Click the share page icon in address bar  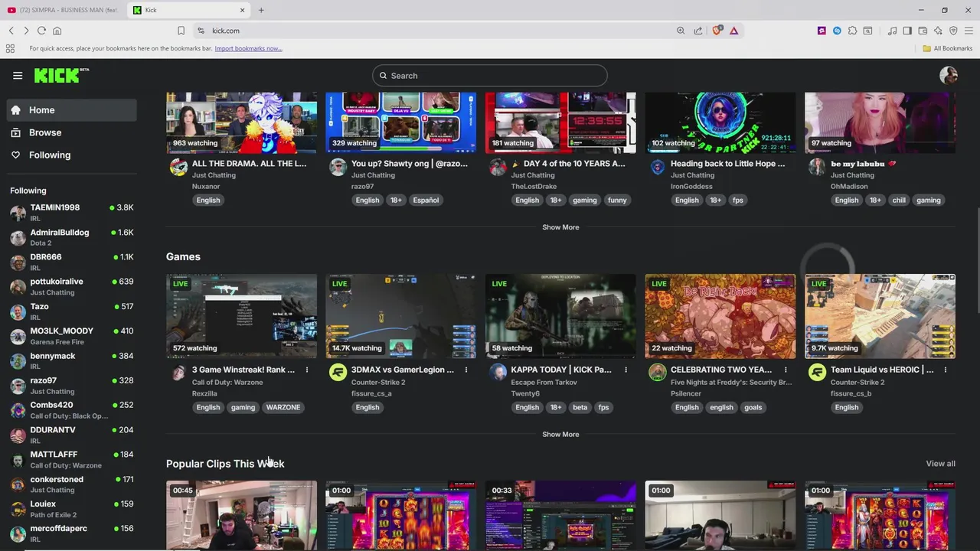[x=698, y=31]
